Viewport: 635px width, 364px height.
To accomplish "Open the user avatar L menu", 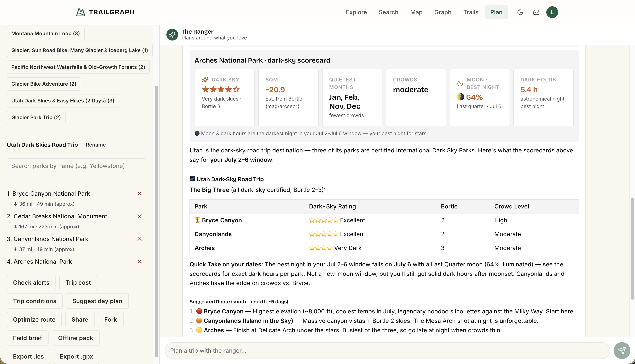I will tap(552, 12).
